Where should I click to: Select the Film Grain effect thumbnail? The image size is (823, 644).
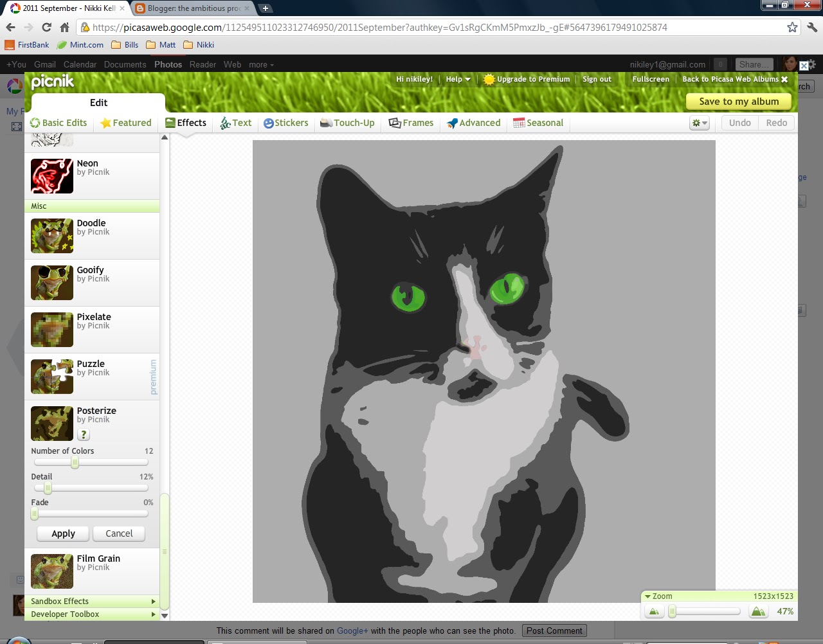pos(52,571)
